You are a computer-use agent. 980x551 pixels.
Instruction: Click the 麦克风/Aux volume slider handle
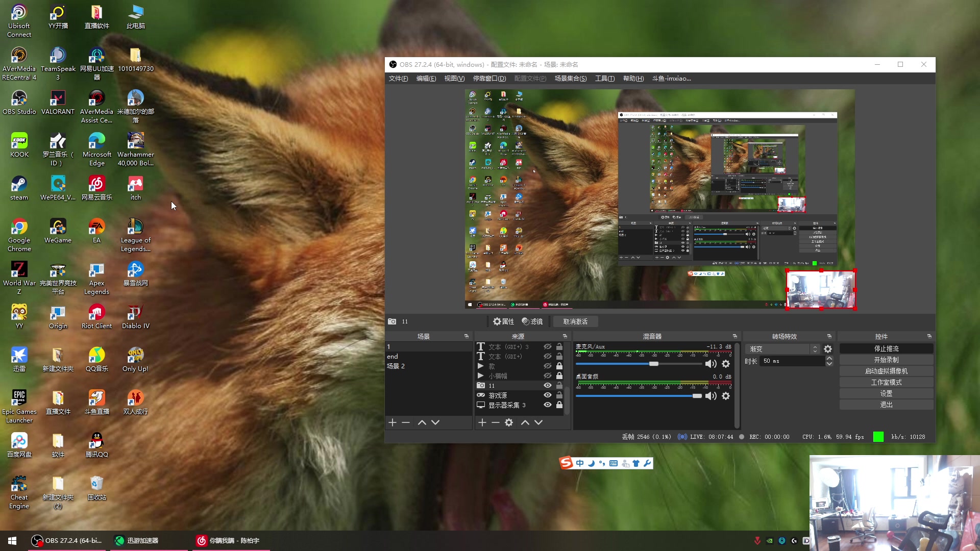(x=654, y=364)
